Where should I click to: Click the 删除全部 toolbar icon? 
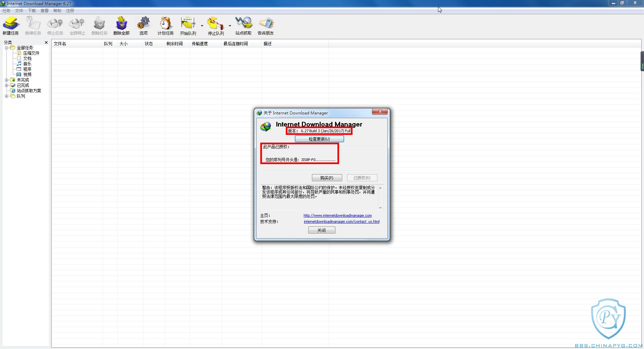121,26
